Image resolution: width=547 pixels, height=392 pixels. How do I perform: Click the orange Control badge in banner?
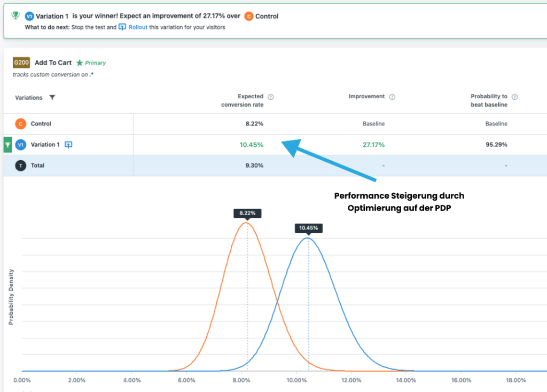point(248,17)
